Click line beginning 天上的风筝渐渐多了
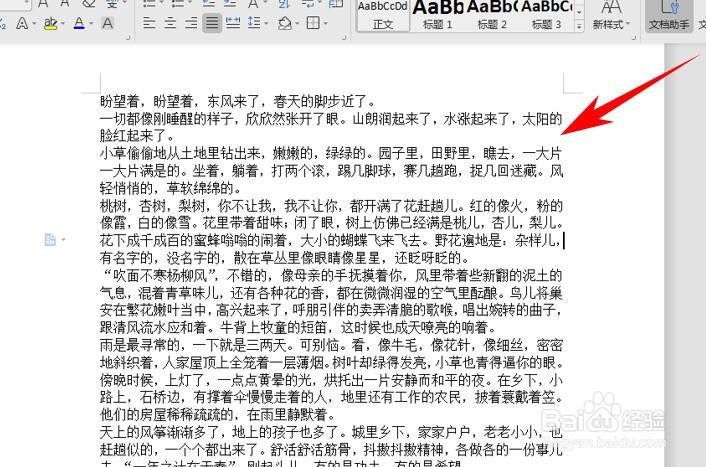Viewport: 706px width, 467px height. tap(331, 432)
